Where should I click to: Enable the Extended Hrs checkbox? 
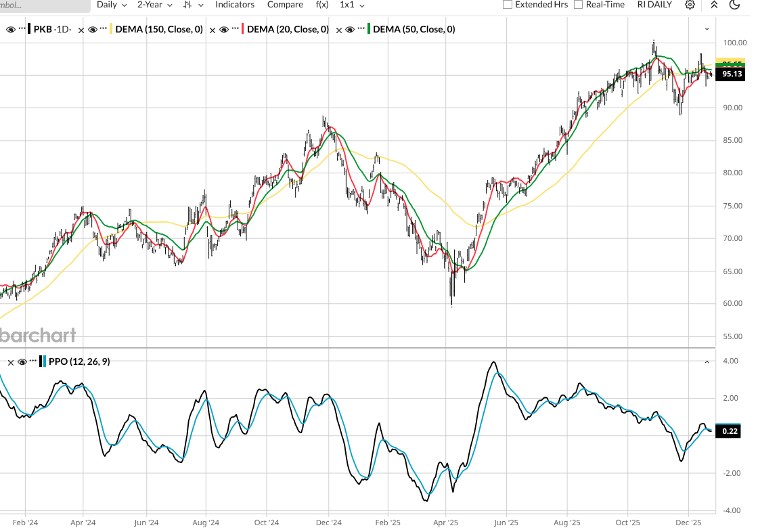pyautogui.click(x=508, y=5)
